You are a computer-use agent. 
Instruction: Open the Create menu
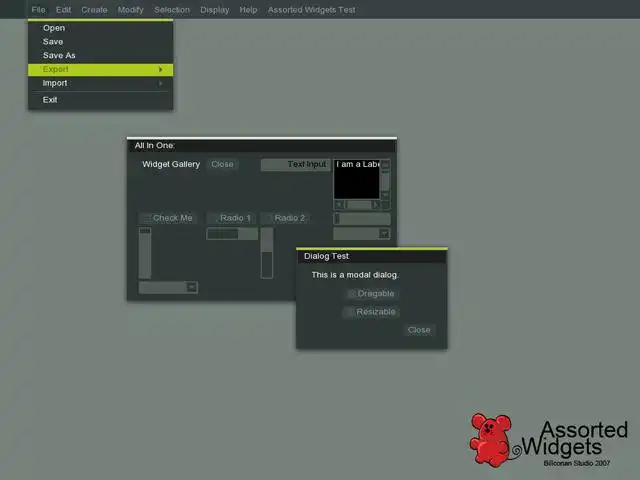tap(94, 9)
